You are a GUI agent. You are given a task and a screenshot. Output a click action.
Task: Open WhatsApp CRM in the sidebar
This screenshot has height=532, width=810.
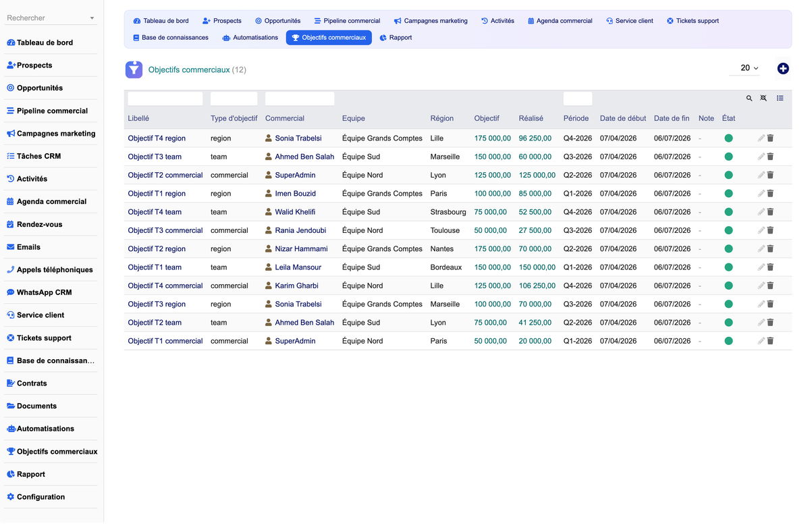pyautogui.click(x=51, y=292)
